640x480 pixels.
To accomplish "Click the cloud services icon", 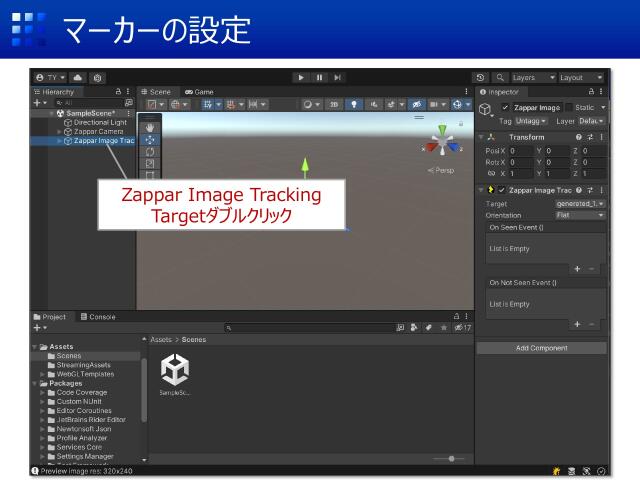I will (79, 77).
